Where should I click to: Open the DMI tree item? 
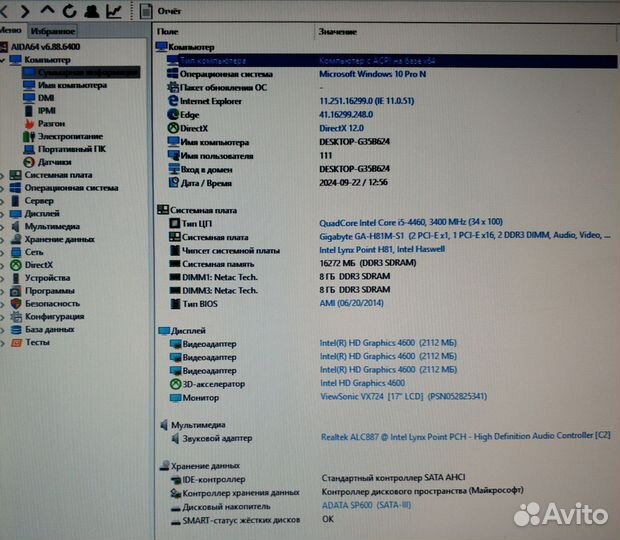46,98
